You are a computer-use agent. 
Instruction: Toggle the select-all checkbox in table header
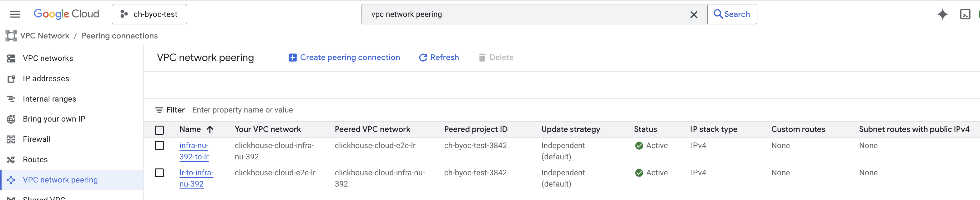pos(159,130)
